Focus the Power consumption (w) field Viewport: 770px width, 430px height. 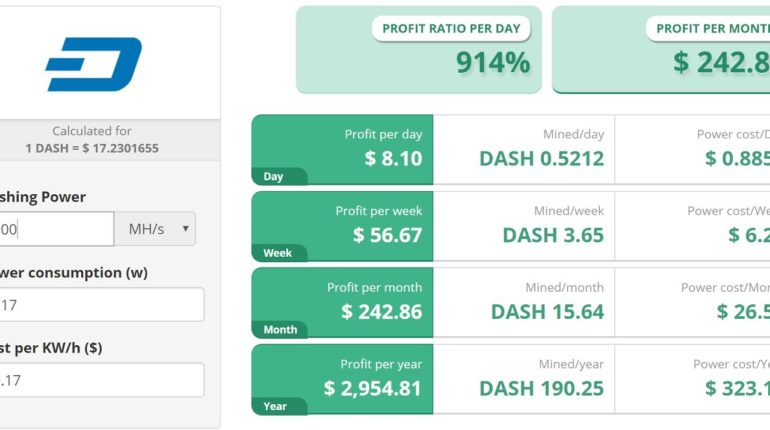102,305
